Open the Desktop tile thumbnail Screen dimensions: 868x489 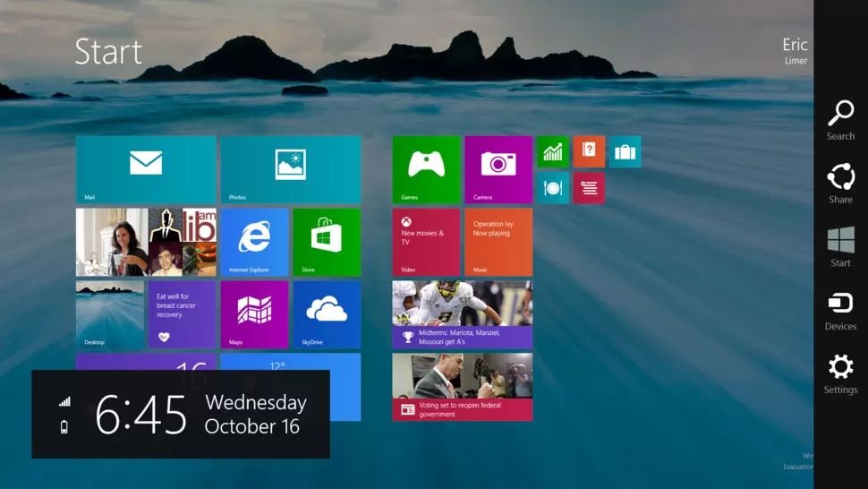(x=109, y=314)
